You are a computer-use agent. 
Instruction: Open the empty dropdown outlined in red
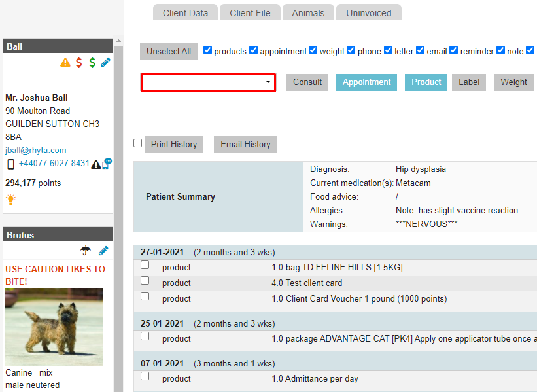pyautogui.click(x=208, y=82)
